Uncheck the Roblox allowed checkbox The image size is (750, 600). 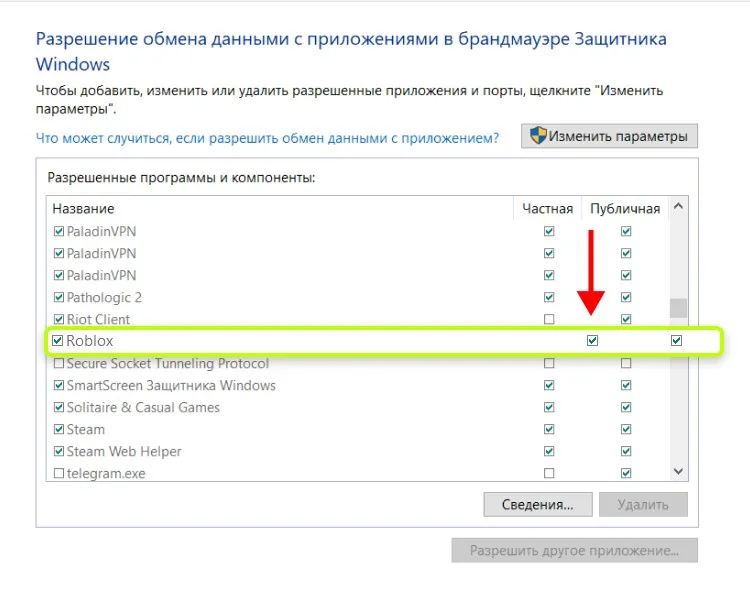click(x=57, y=340)
